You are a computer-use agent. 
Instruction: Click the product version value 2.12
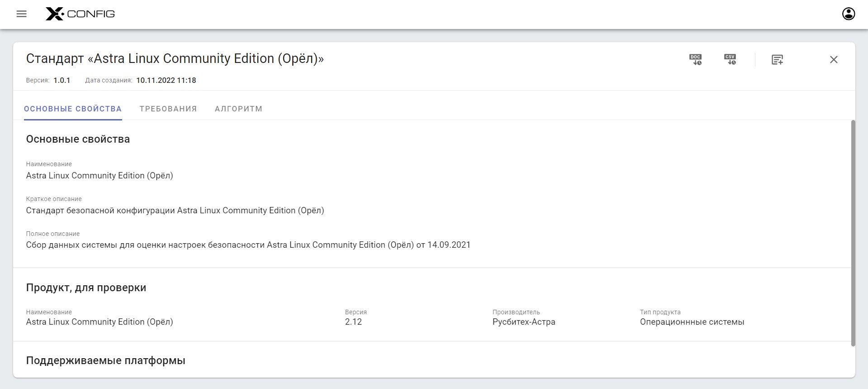point(353,322)
